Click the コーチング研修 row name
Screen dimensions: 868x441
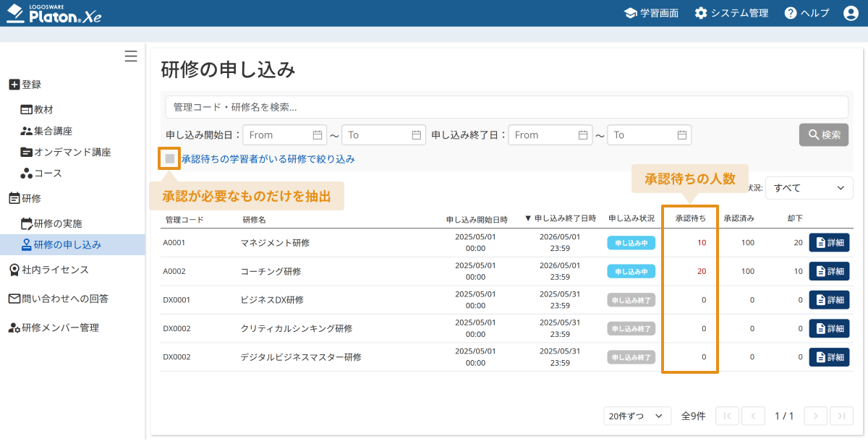click(x=271, y=272)
